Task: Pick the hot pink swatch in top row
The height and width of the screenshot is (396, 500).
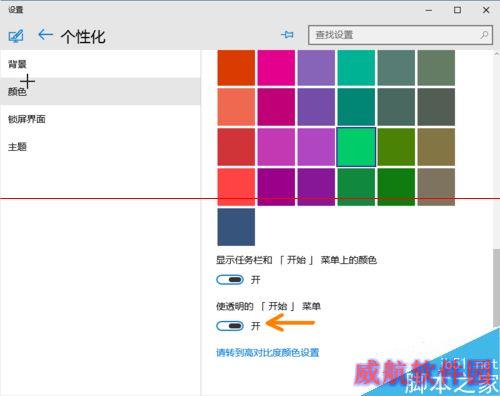Action: [276, 68]
